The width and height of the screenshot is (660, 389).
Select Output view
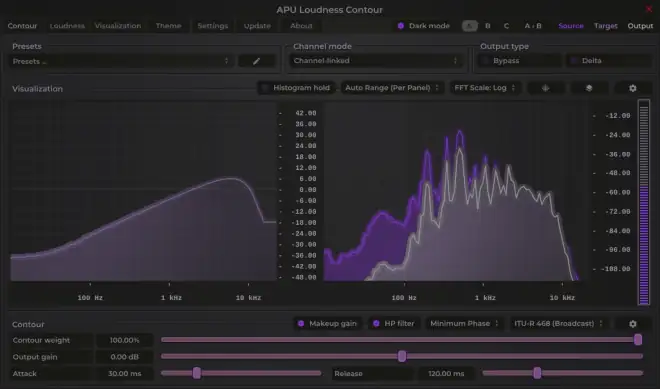click(640, 26)
